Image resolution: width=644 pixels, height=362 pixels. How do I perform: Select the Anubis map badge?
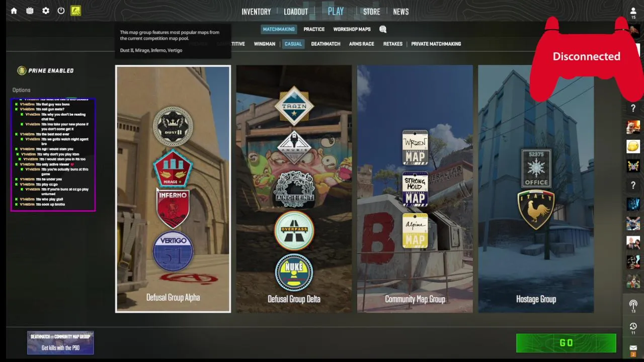pos(294,147)
